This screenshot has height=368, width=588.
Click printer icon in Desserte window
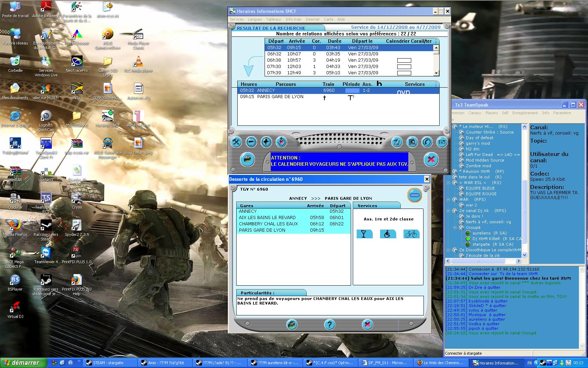(x=292, y=325)
